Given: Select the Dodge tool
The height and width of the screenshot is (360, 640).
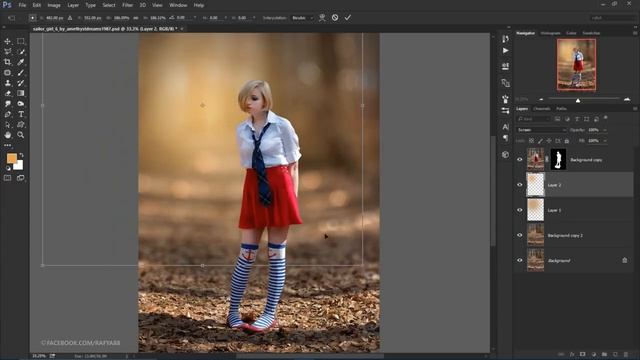Looking at the screenshot, I should [x=20, y=104].
